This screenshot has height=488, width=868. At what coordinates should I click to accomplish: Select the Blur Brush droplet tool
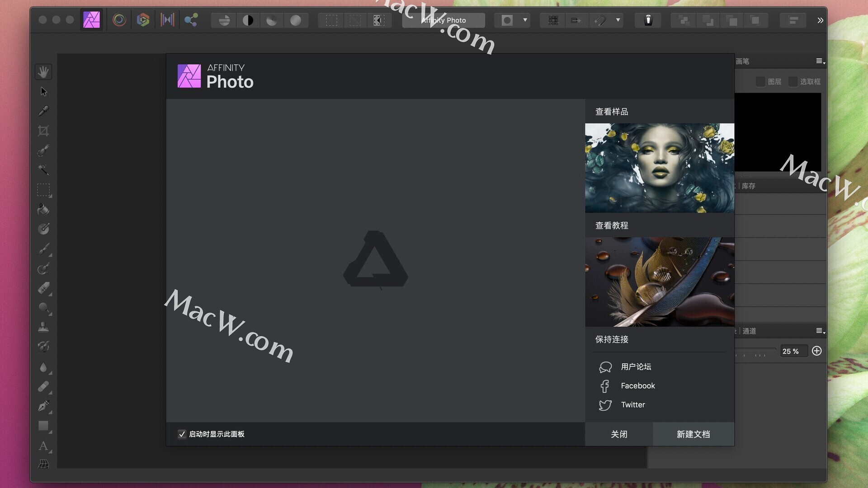click(43, 367)
